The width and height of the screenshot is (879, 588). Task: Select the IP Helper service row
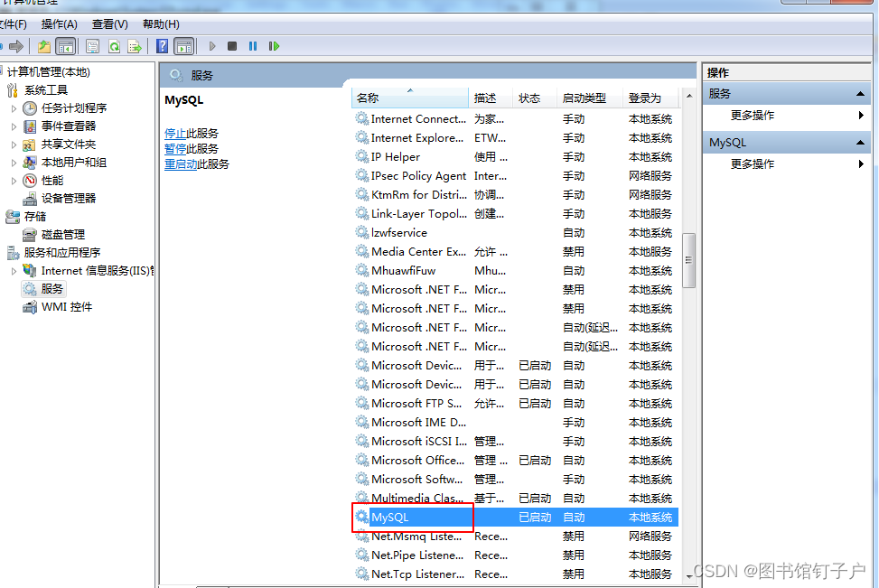[x=516, y=157]
